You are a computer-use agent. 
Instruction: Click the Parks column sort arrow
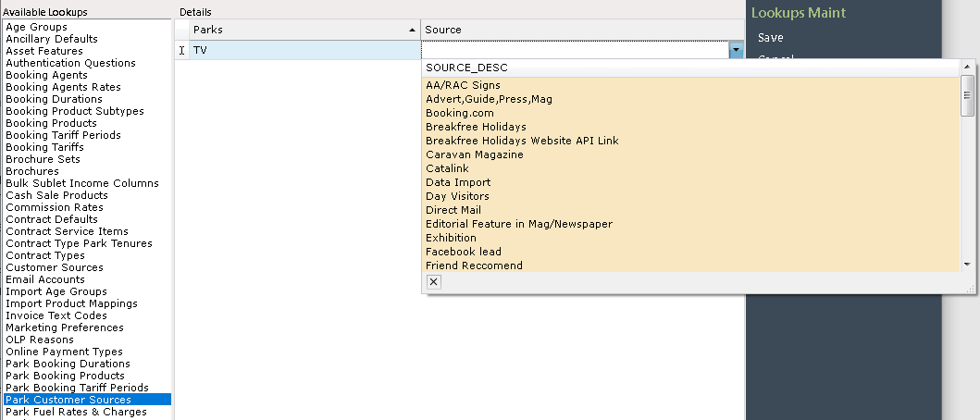click(x=412, y=30)
